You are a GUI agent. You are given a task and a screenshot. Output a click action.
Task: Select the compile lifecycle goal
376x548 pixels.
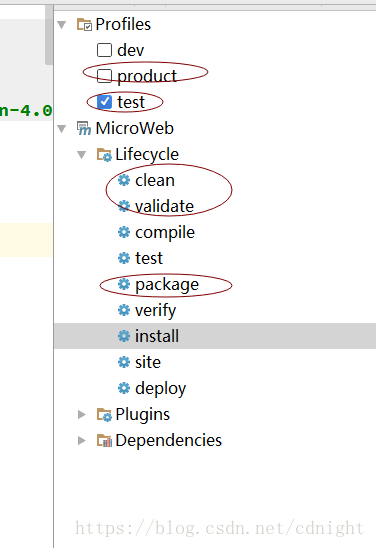pos(165,233)
